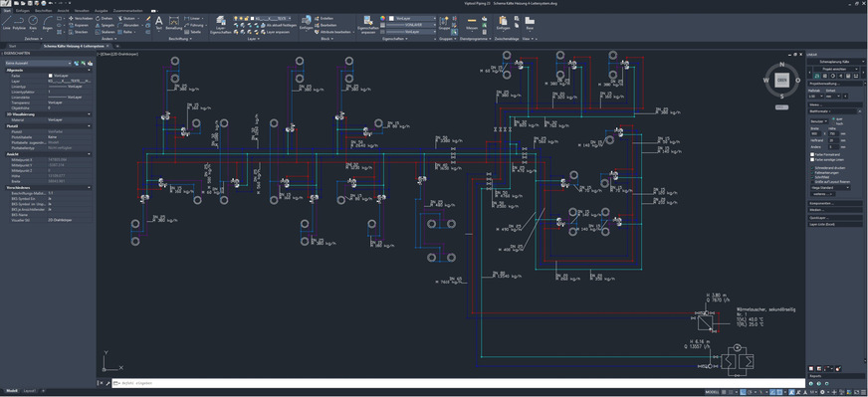
Task: Click the save icon in quick access toolbar
Action: pos(30,3)
